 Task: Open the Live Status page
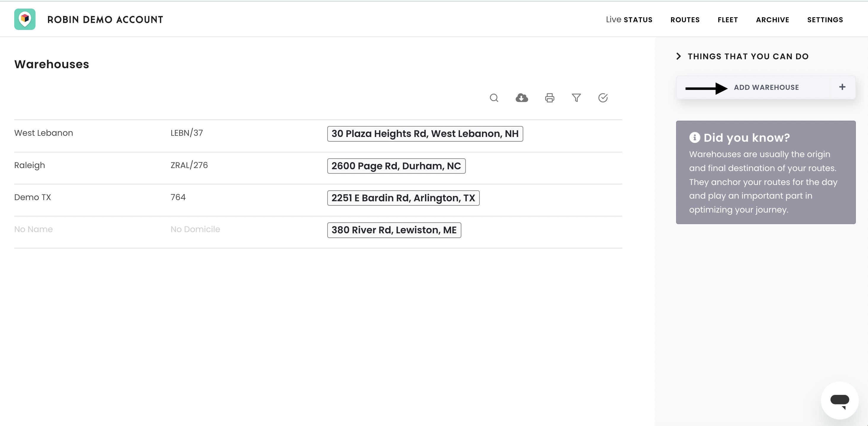(629, 20)
